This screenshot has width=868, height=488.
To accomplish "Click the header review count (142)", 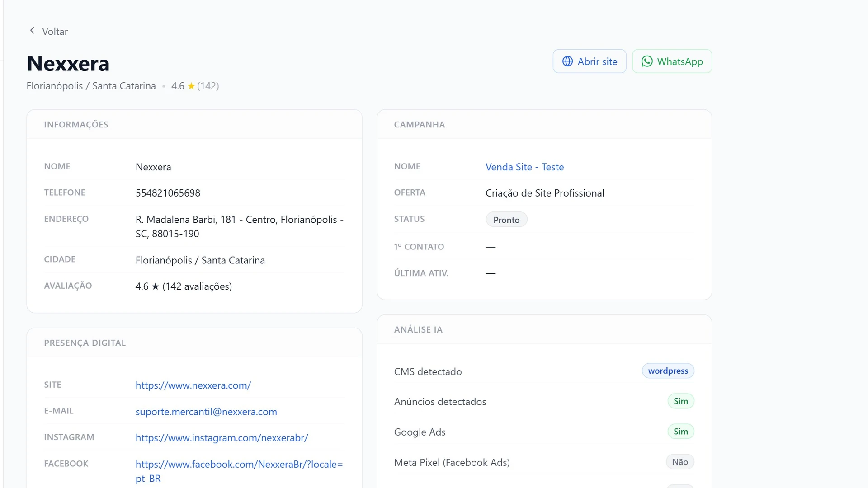I will pyautogui.click(x=208, y=86).
